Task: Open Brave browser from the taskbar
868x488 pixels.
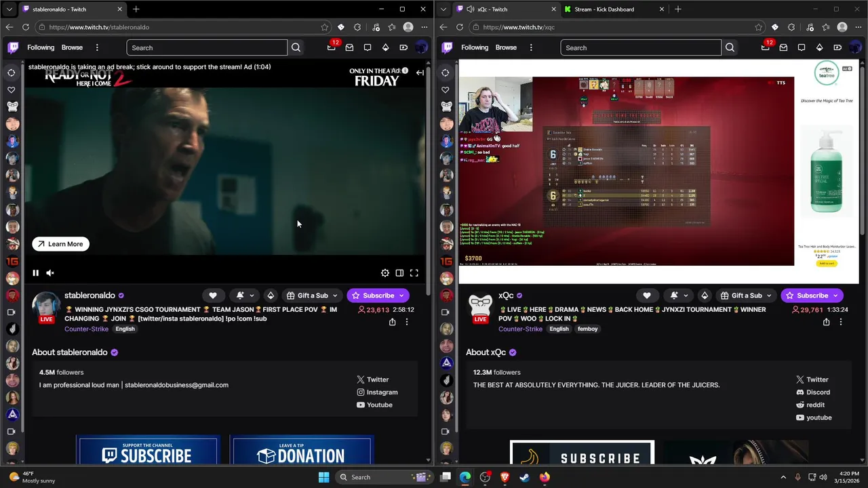Action: tap(505, 477)
